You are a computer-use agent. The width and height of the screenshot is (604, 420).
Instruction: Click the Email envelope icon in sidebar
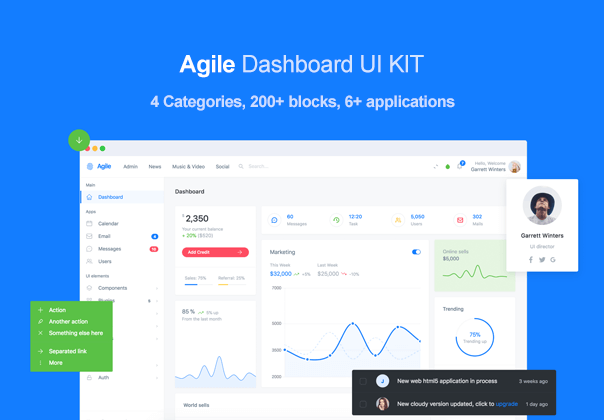click(89, 236)
